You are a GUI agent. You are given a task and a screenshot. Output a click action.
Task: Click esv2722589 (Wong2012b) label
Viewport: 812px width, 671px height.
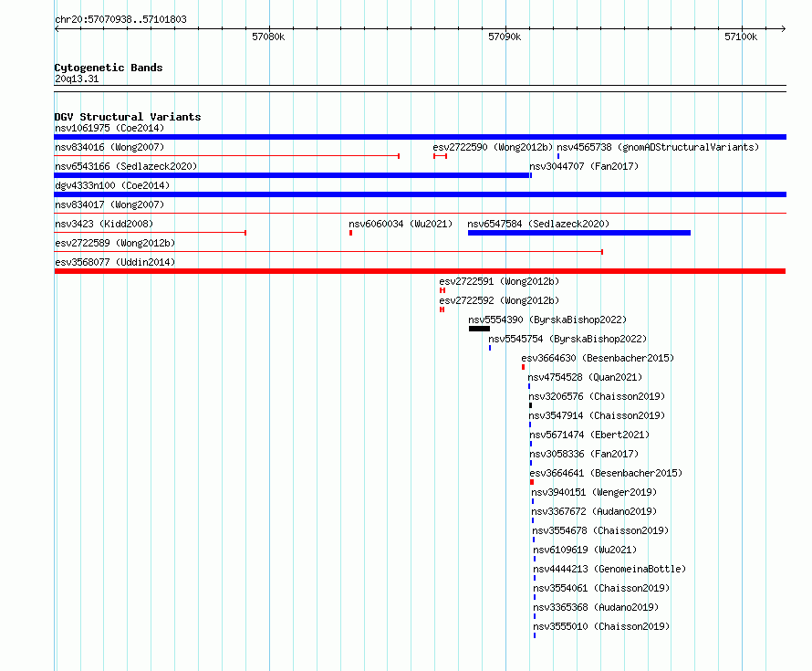point(115,243)
